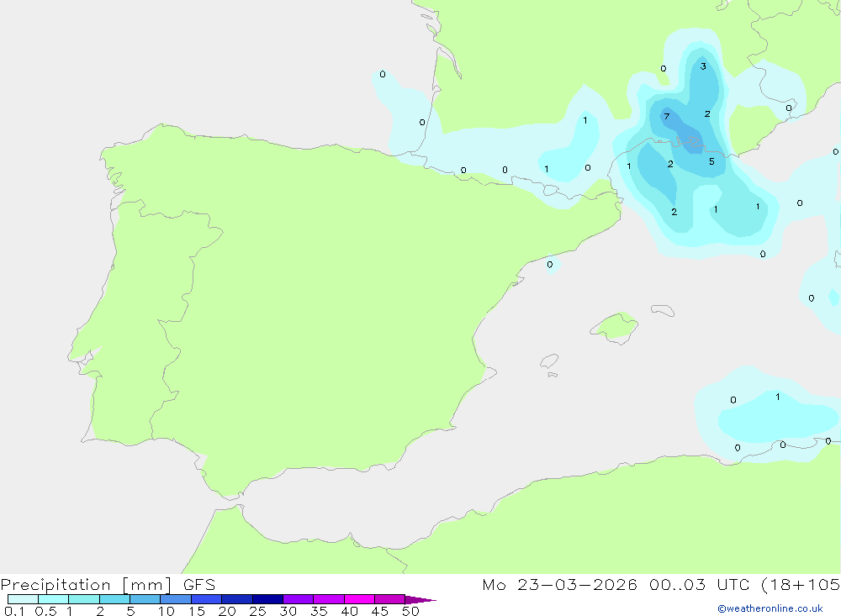Click the 'GFS' model label
Image resolution: width=841 pixels, height=616 pixels.
pos(199,584)
